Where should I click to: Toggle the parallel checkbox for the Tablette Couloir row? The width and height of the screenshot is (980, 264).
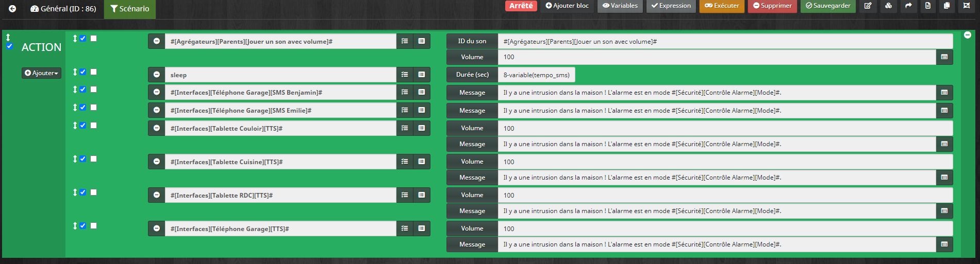(x=94, y=126)
